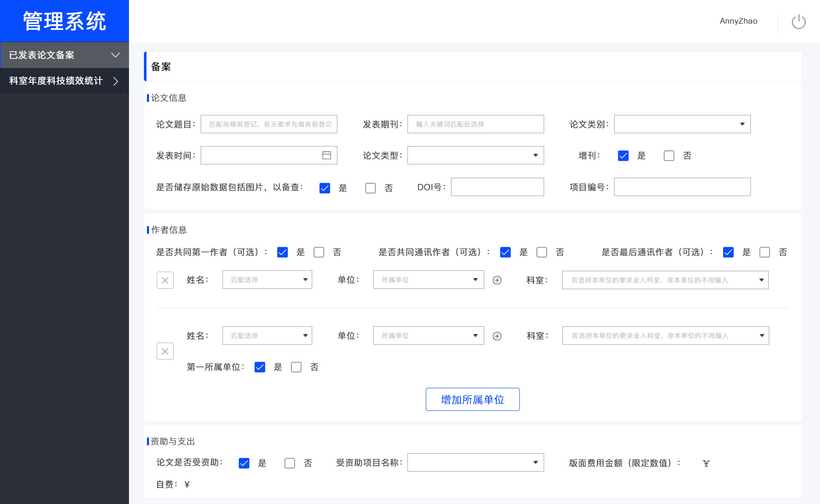Click arrow beside 科室年度科技绩效统计
This screenshot has width=820, height=504.
point(115,81)
